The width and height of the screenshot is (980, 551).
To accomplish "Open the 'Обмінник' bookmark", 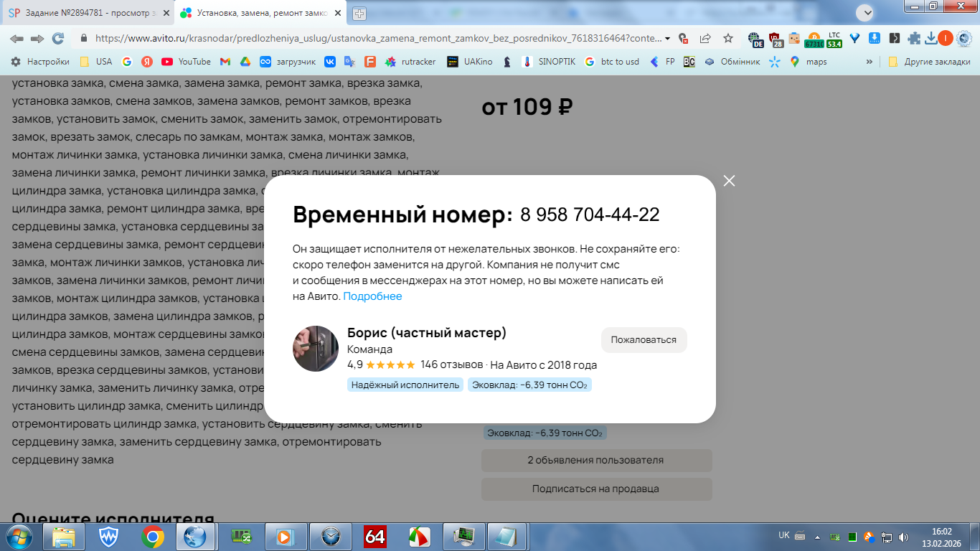I will pos(732,62).
